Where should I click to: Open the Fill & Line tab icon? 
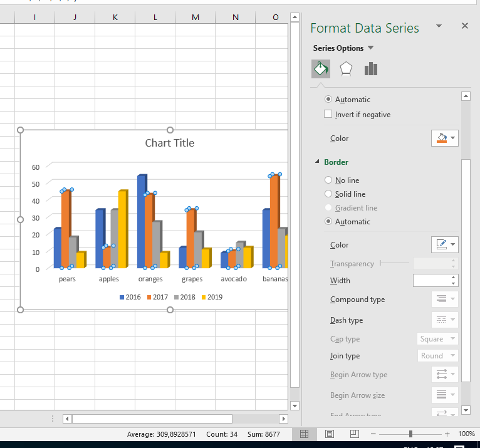[321, 69]
